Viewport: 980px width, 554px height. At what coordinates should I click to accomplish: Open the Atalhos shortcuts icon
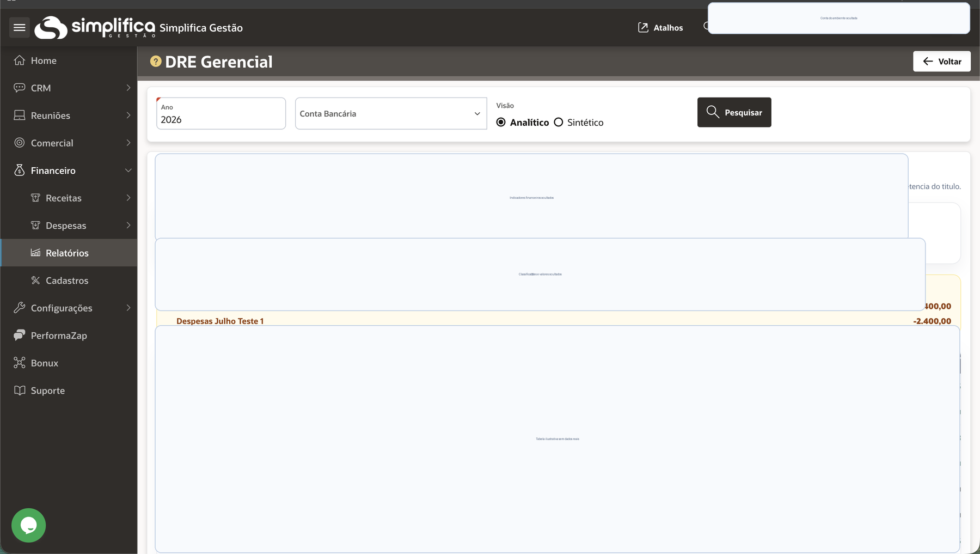pos(643,28)
